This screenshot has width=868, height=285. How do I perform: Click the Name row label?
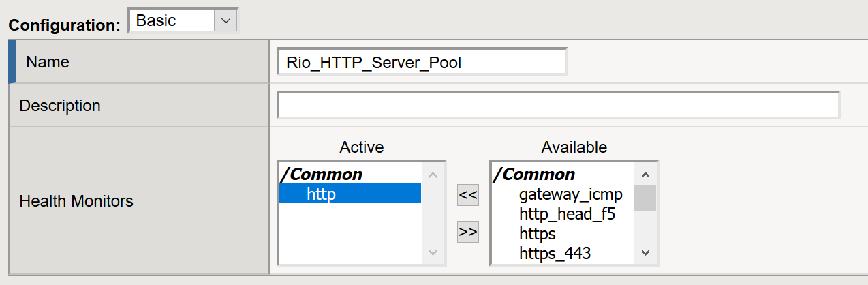48,62
